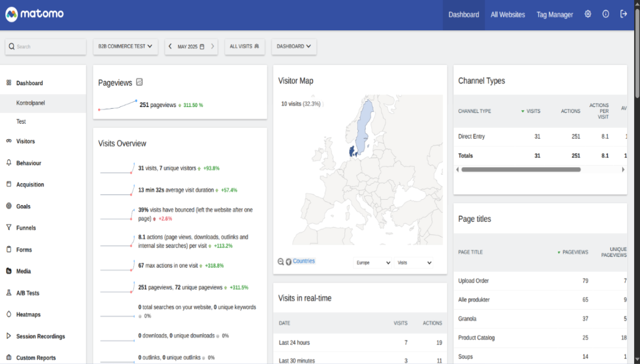Viewport: 640px width, 364px height.
Task: Open the B2B Commerce Test site selector
Action: click(125, 46)
